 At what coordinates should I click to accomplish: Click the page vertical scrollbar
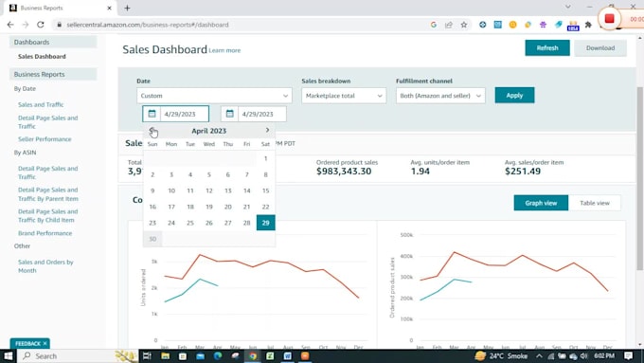tap(639, 179)
